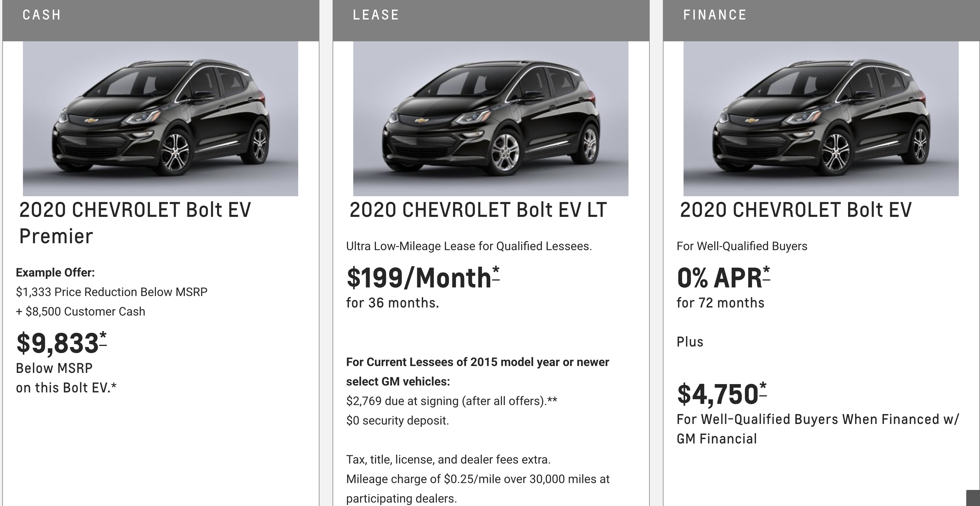Image resolution: width=980 pixels, height=506 pixels.
Task: Click the Chevy bowtie logo on the Lease car
Action: pos(421,121)
